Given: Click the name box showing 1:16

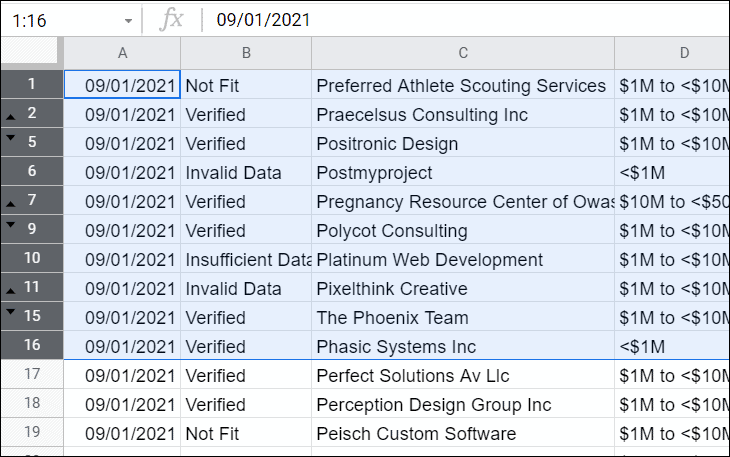Looking at the screenshot, I should pyautogui.click(x=60, y=20).
